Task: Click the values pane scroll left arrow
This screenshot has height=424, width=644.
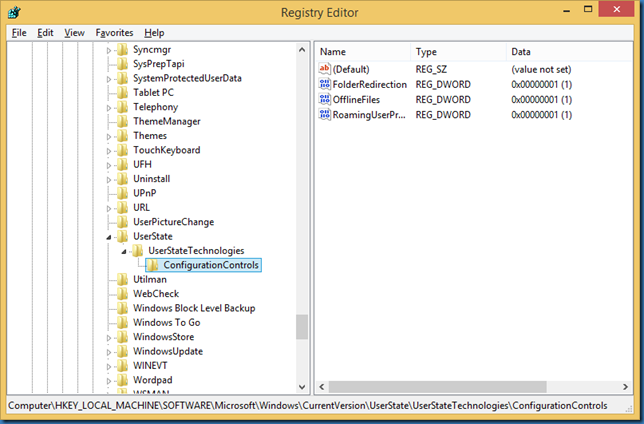Action: (322, 387)
